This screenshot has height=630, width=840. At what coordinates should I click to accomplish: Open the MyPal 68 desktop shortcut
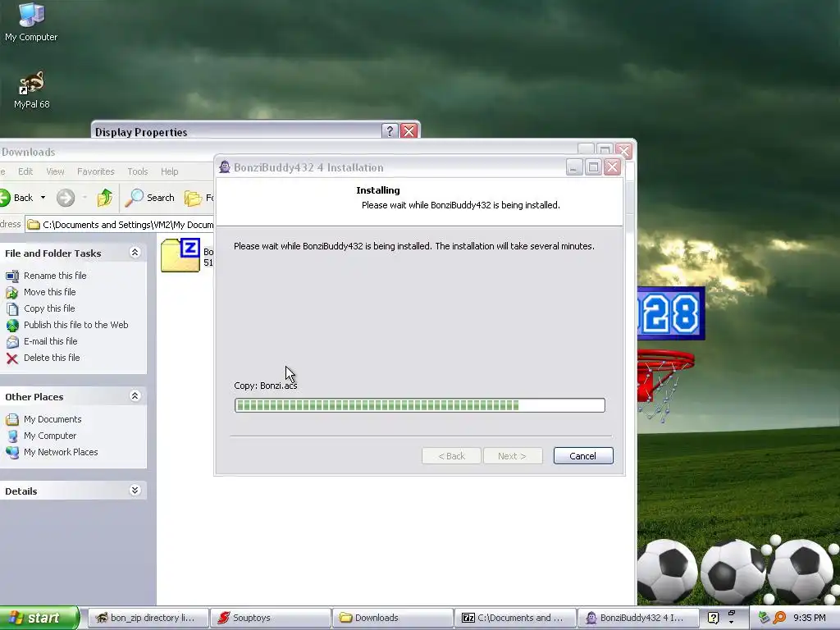click(x=32, y=90)
